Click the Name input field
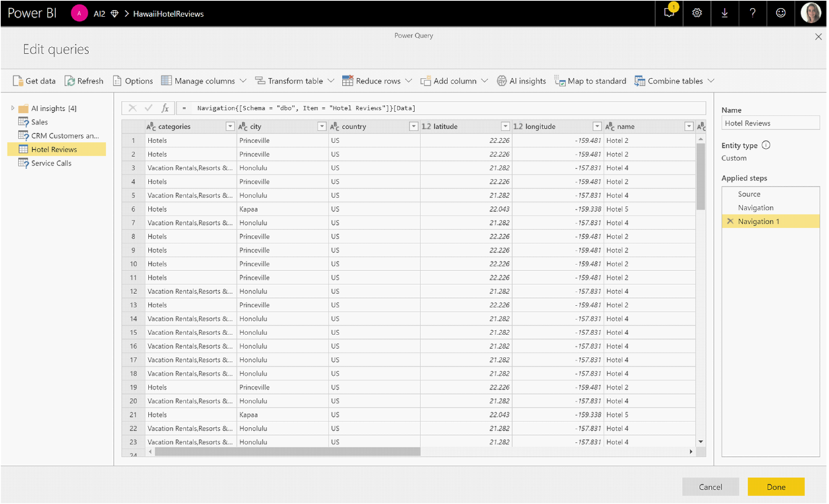This screenshot has height=504, width=829. [x=770, y=123]
